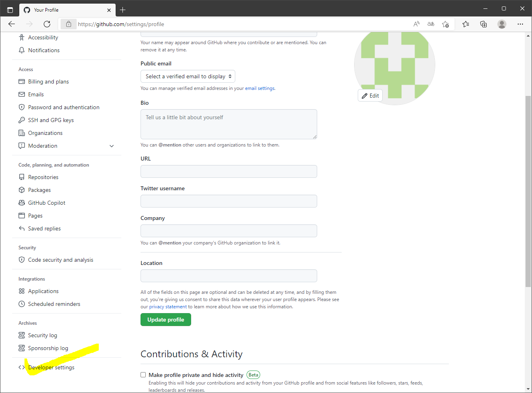Click the Location input field
Screen dimensions: 532x393
coord(229,276)
